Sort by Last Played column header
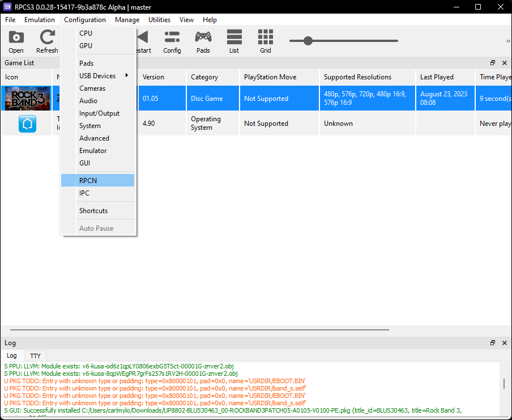 [x=445, y=77]
